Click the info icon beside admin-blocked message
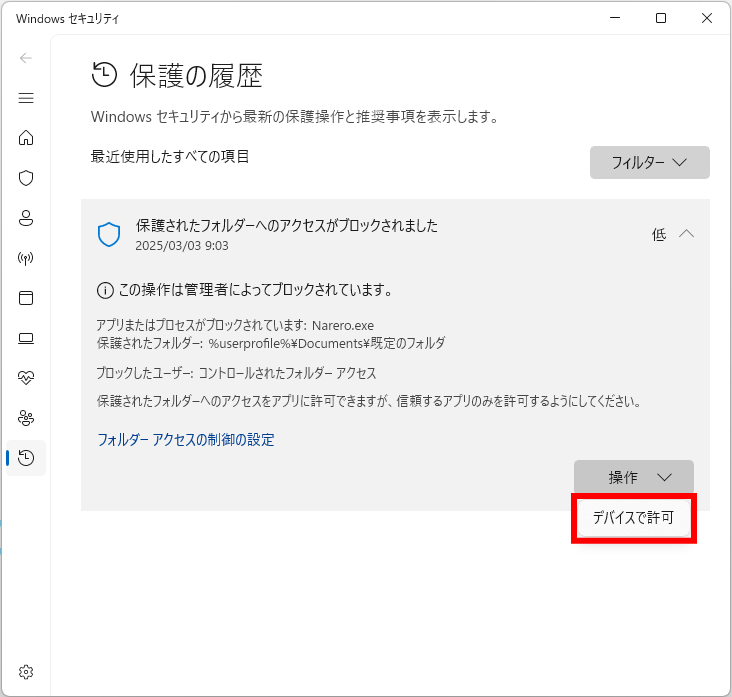The image size is (732, 697). tap(105, 290)
